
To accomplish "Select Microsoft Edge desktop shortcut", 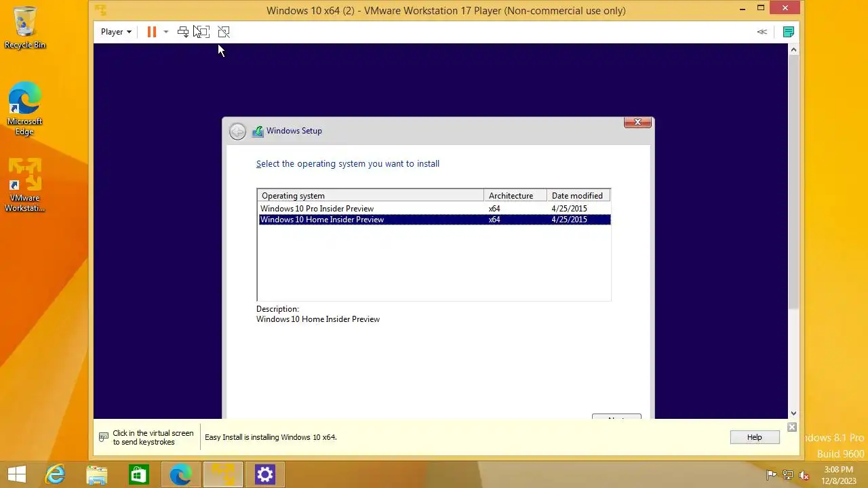I will (25, 108).
